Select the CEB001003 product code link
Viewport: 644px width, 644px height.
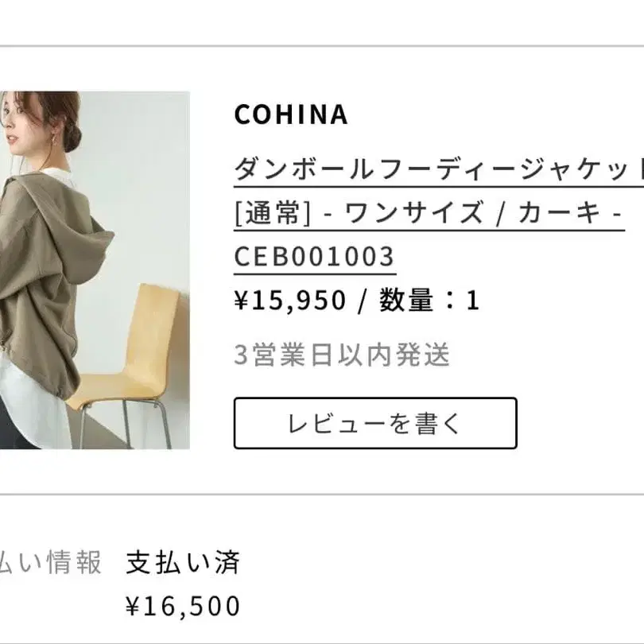pos(314,257)
